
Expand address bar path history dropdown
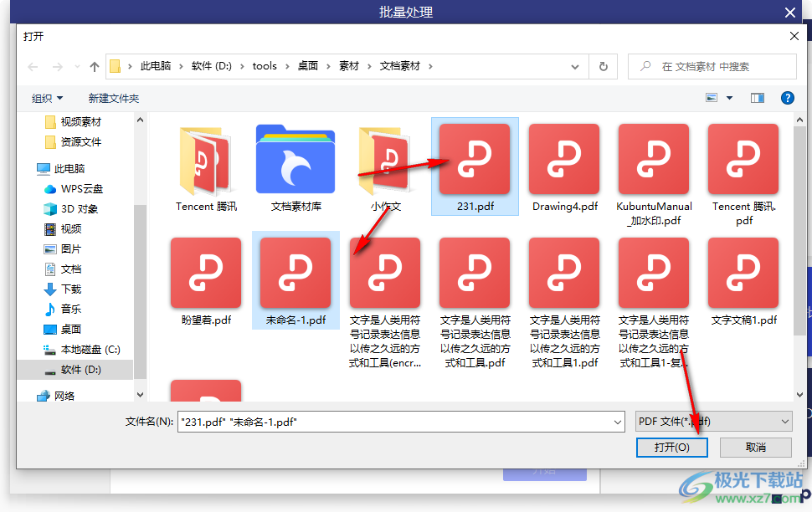coord(574,66)
